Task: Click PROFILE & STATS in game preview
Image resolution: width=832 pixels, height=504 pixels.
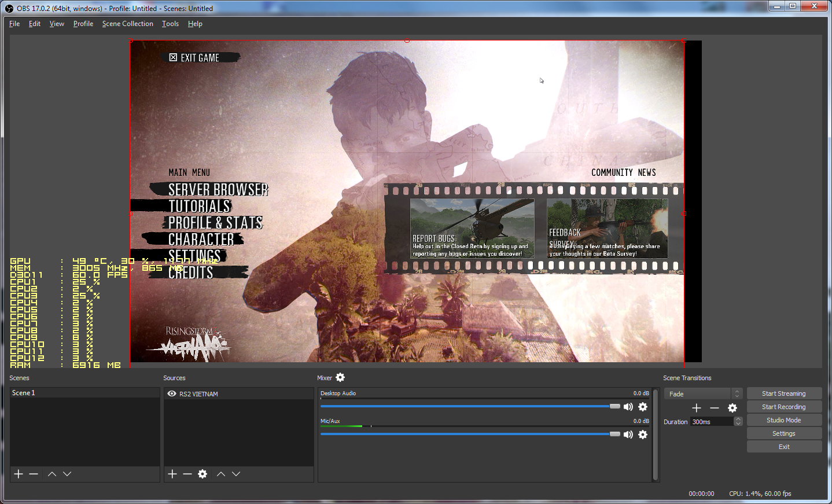Action: (215, 223)
